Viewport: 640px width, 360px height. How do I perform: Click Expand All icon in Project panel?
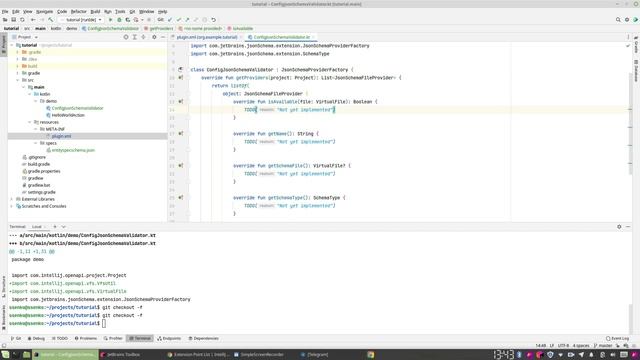click(x=134, y=37)
